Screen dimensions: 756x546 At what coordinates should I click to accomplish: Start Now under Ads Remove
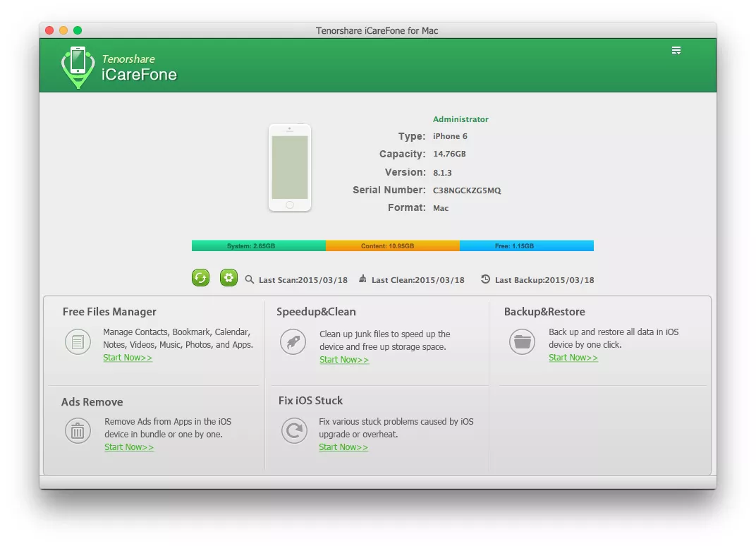[x=129, y=447]
